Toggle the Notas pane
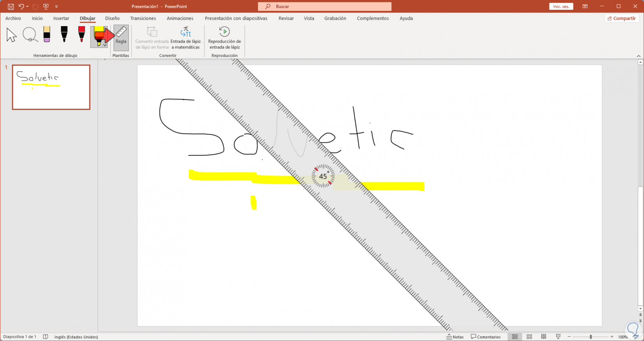644x341 pixels. pos(455,337)
